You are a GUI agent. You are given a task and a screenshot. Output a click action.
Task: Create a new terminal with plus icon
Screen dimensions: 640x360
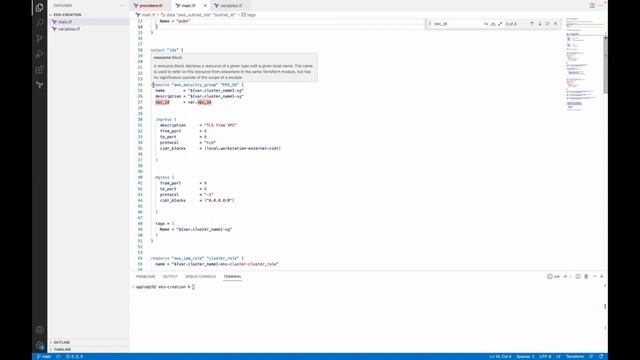(x=565, y=276)
